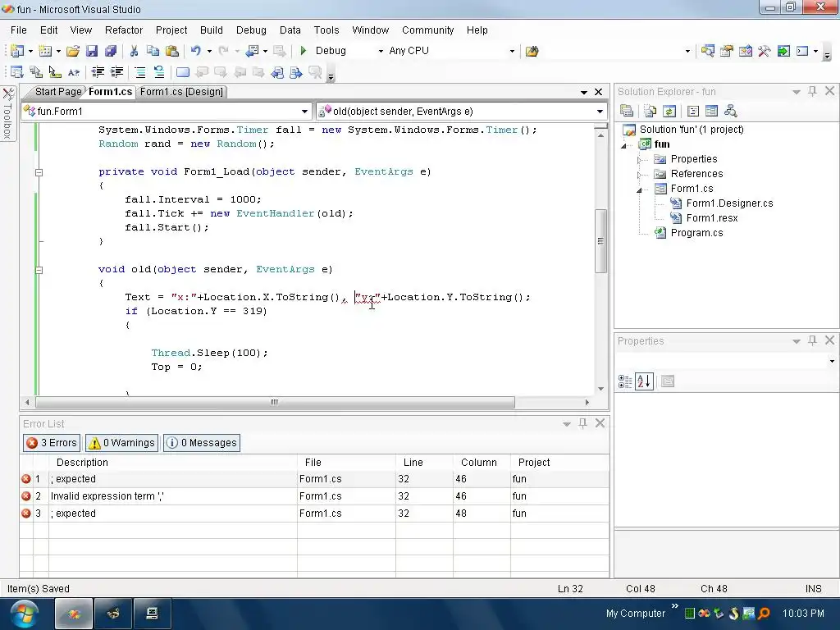Screen dimensions: 840x630
Task: Toggle Categorized view in Properties panel
Action: [624, 381]
